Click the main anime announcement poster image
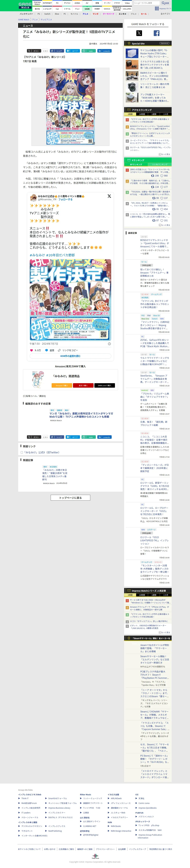The image size is (190, 868). coord(70,107)
